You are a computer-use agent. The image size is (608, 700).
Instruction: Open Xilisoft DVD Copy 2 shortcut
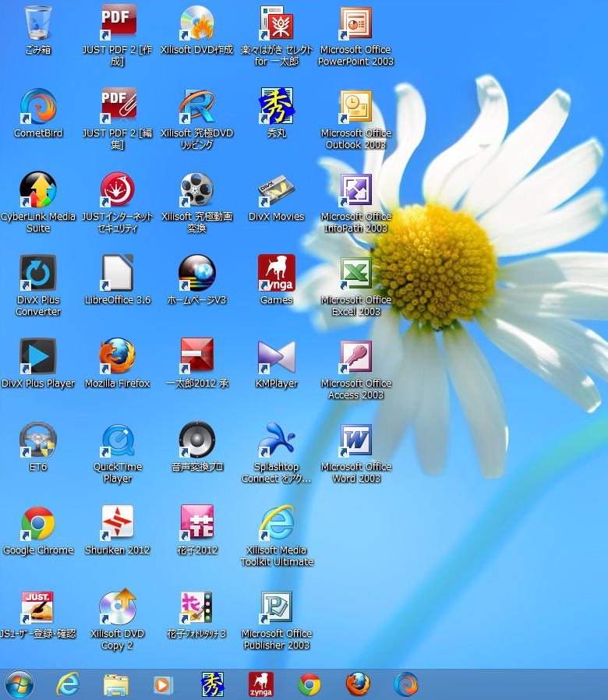click(118, 607)
